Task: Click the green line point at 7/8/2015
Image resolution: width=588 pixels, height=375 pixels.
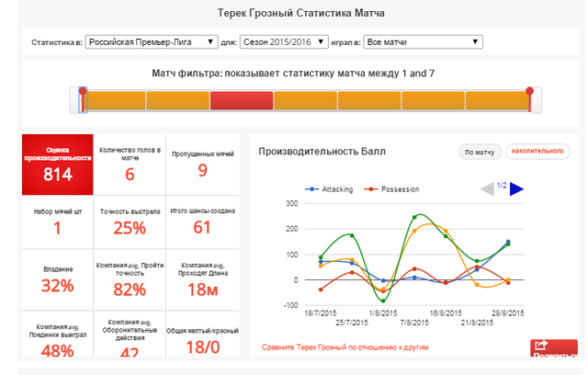Action: (414, 218)
